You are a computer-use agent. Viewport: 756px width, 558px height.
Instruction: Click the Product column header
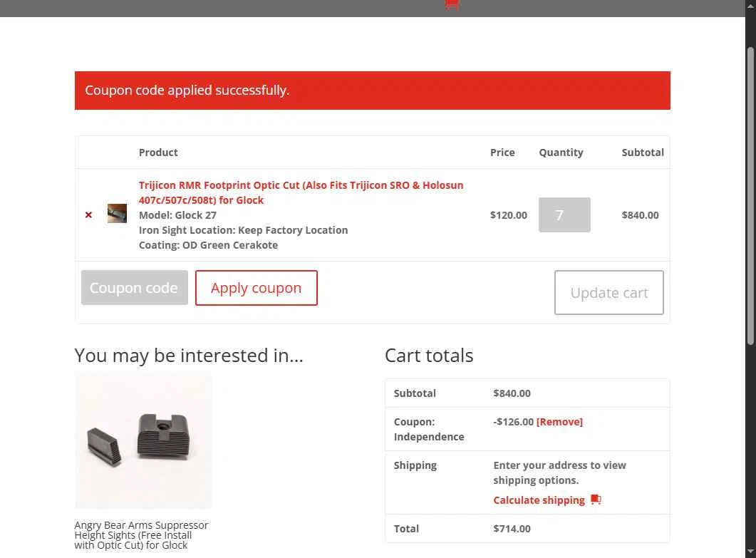click(x=158, y=153)
